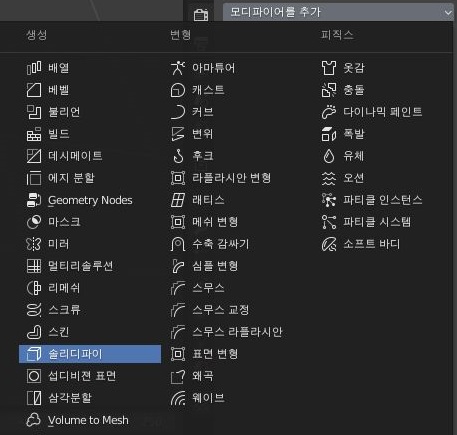Choose the 스크류 screw icon
Viewport: 457px width, 435px height.
tap(34, 310)
